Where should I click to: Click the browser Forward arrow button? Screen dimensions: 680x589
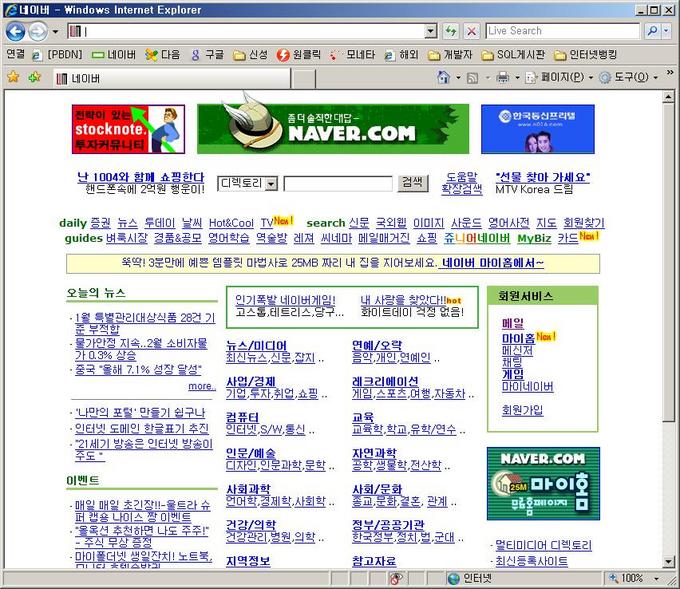38,31
